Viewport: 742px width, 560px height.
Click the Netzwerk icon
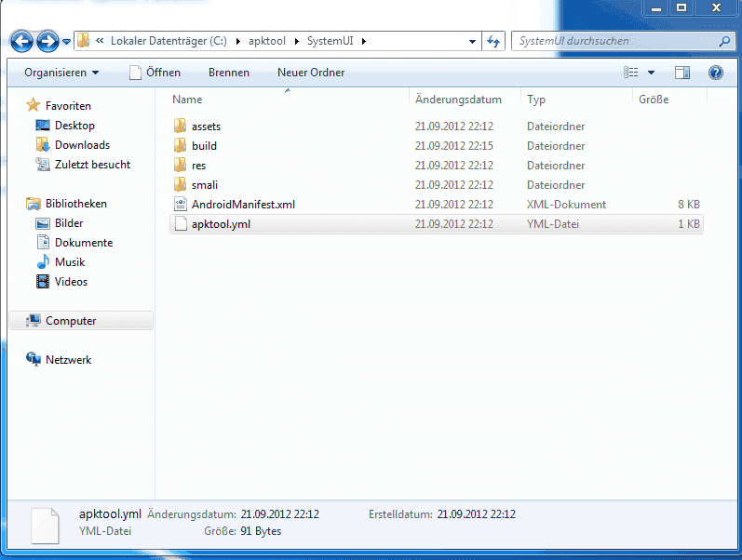pos(34,359)
